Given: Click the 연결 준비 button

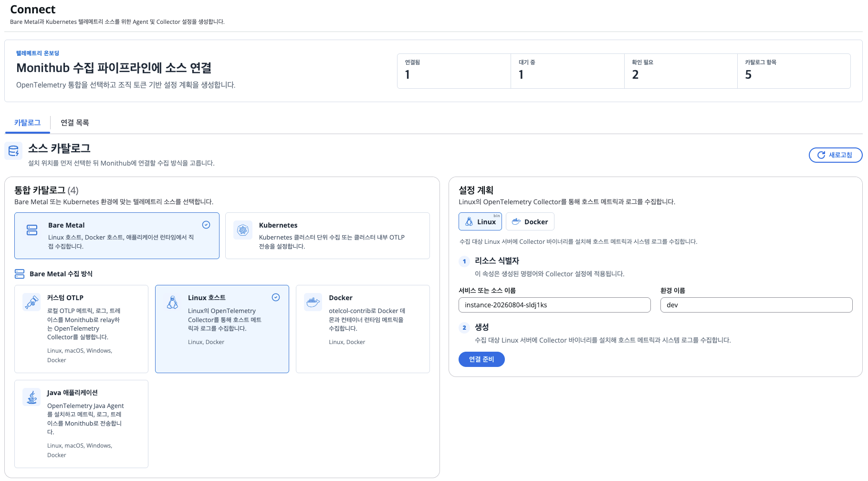Looking at the screenshot, I should (x=481, y=359).
